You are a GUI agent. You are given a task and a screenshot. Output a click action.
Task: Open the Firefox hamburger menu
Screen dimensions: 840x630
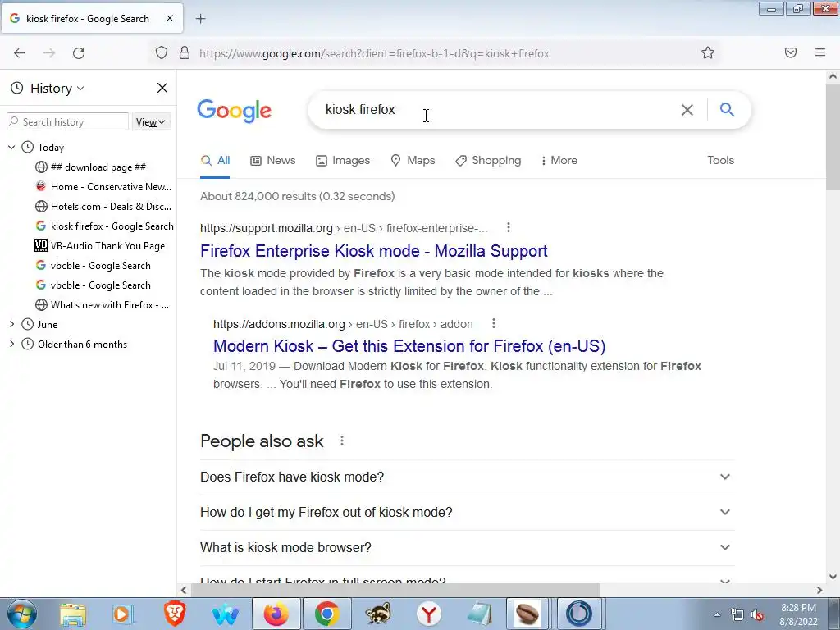[820, 52]
